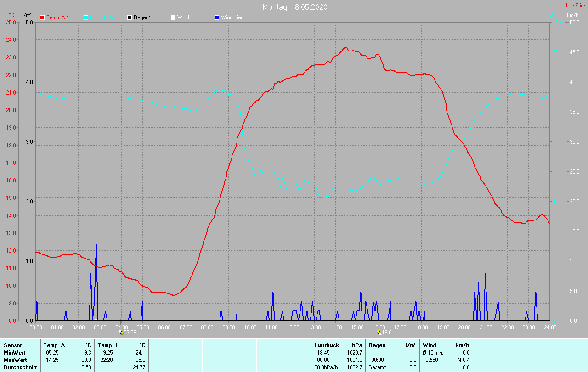
Task: Click the blue Windböen legend square
Action: click(217, 17)
